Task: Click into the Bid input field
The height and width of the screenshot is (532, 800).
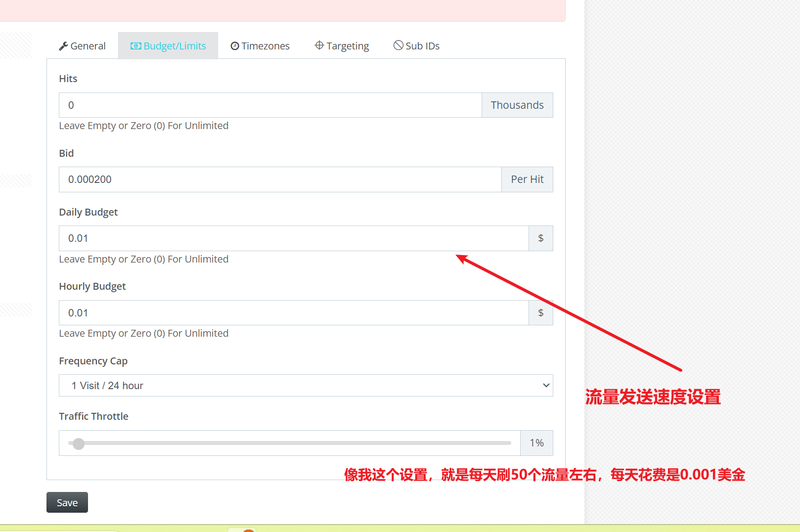Action: (280, 179)
